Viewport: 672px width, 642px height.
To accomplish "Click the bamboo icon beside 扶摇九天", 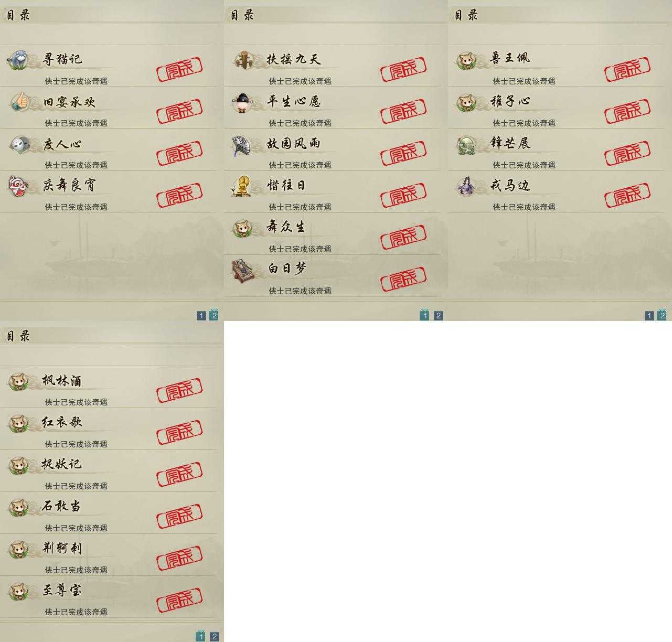I will tap(243, 60).
